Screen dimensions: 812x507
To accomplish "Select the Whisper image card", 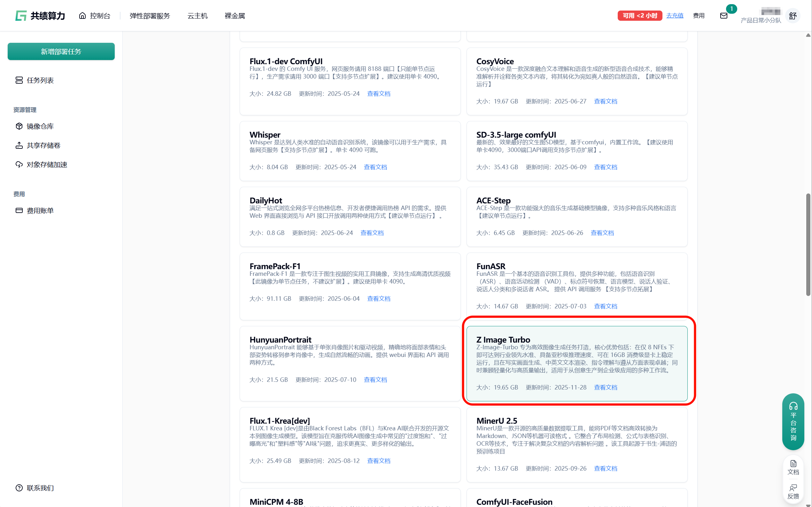I will [x=350, y=151].
